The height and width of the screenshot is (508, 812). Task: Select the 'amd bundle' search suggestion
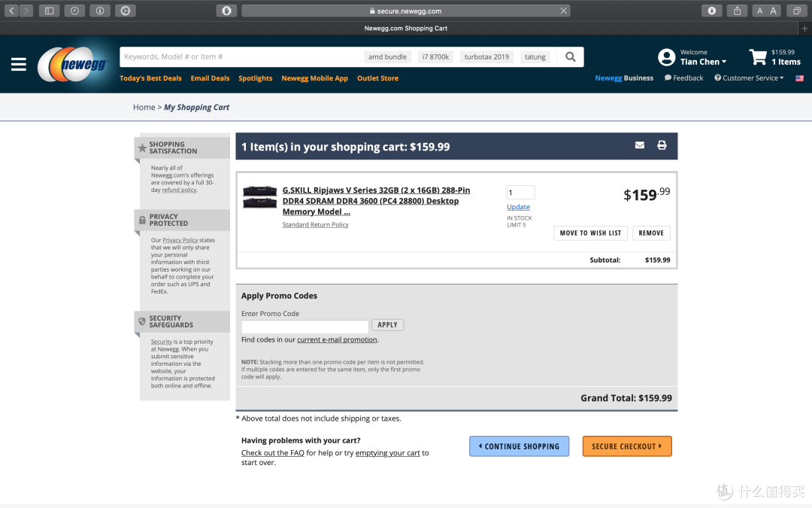pyautogui.click(x=387, y=57)
